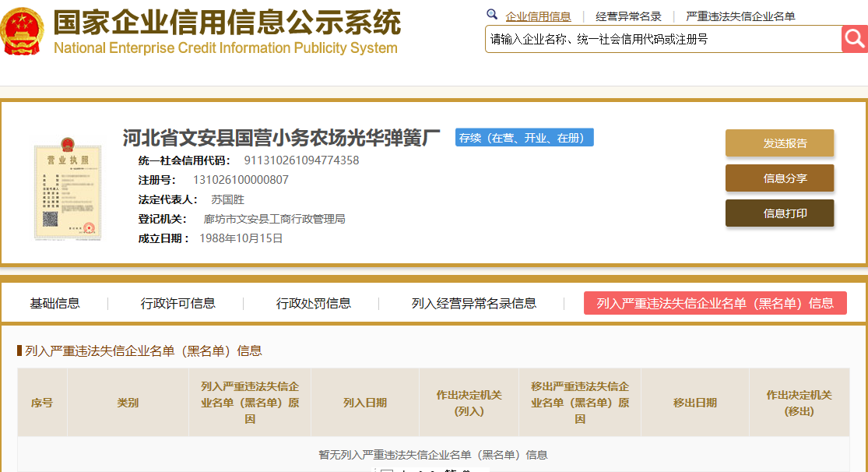The width and height of the screenshot is (868, 472).
Task: Click the establishment date 1988年10月15日
Action: point(241,238)
